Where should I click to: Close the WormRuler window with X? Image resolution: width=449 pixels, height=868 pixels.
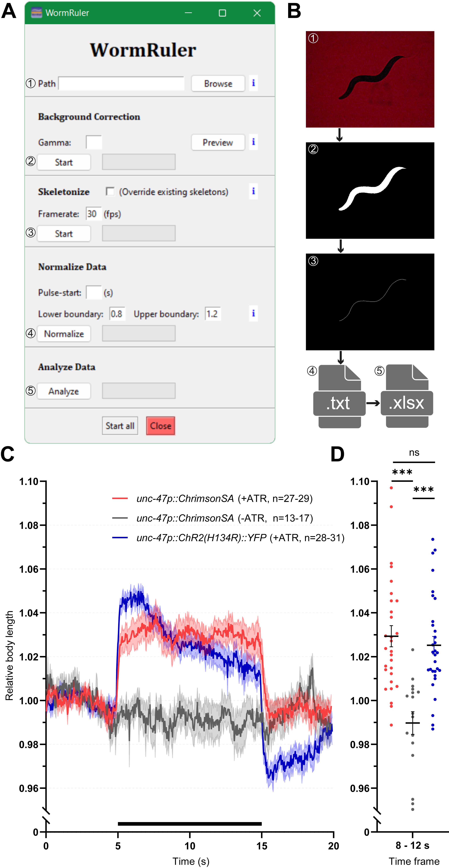pos(257,13)
